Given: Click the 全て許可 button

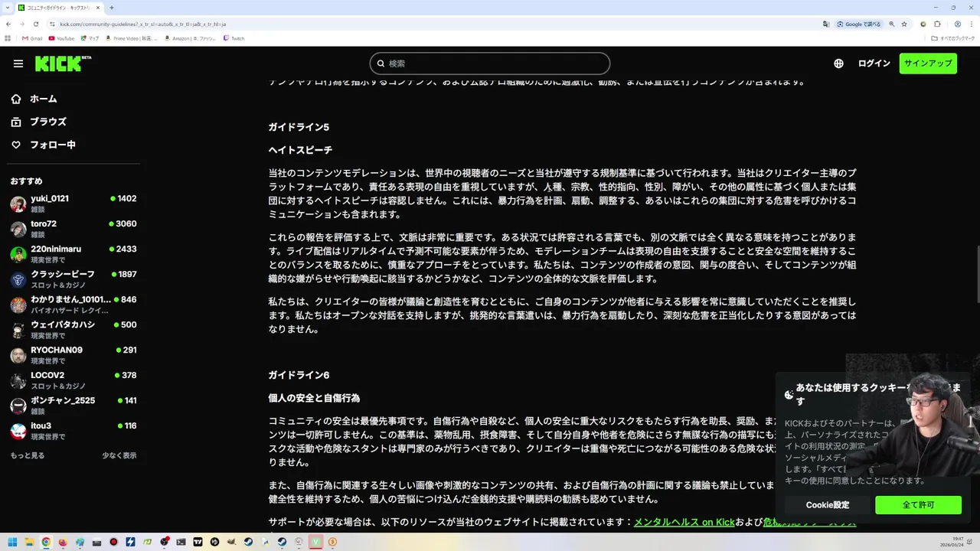Looking at the screenshot, I should coord(918,505).
